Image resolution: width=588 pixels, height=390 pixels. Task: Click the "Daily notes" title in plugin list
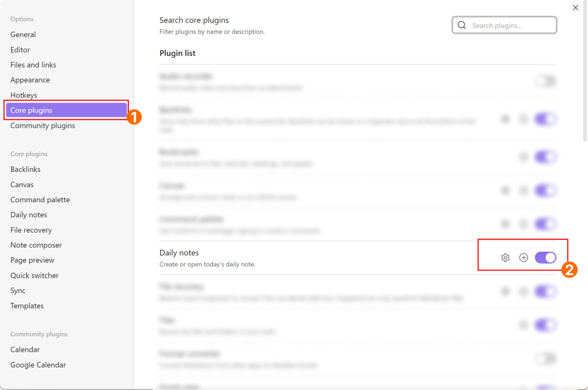tap(179, 253)
